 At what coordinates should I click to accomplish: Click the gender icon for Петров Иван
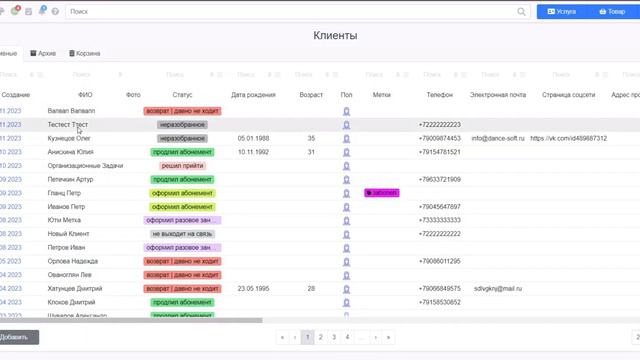pos(346,248)
